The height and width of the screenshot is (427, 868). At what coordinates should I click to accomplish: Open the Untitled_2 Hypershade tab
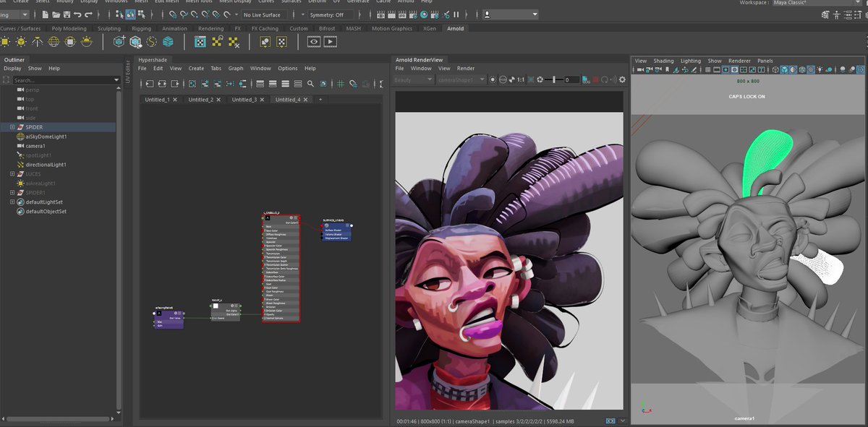(200, 99)
